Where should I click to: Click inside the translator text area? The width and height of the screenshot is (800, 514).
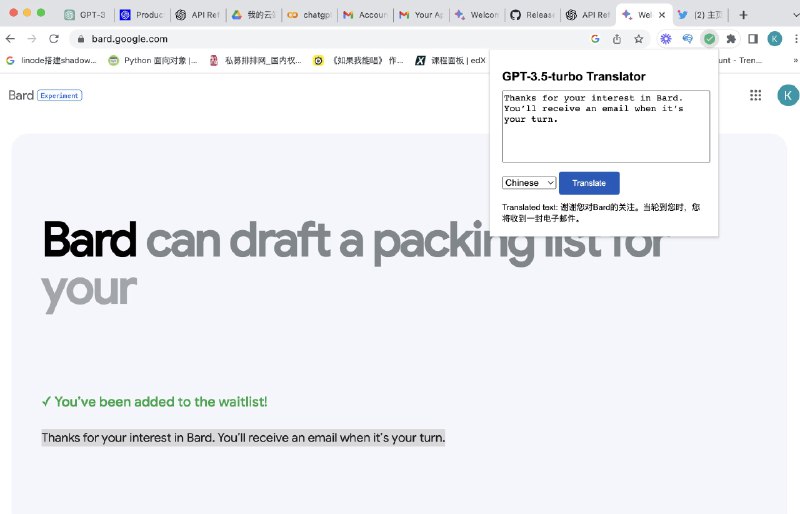[606, 127]
